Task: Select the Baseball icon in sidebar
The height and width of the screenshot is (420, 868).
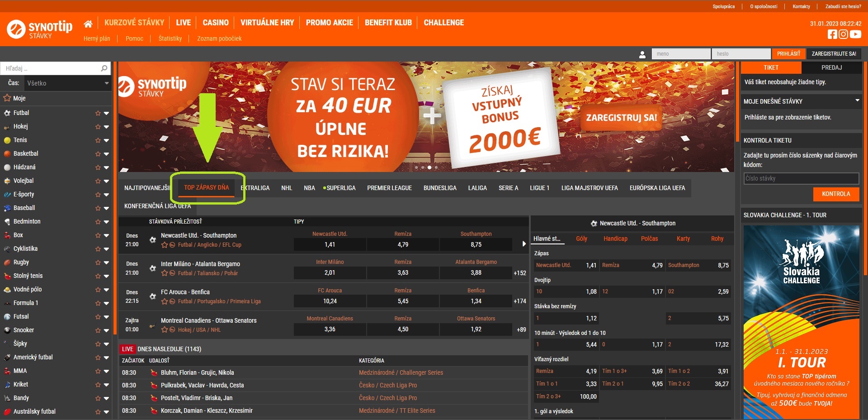Action: tap(7, 208)
